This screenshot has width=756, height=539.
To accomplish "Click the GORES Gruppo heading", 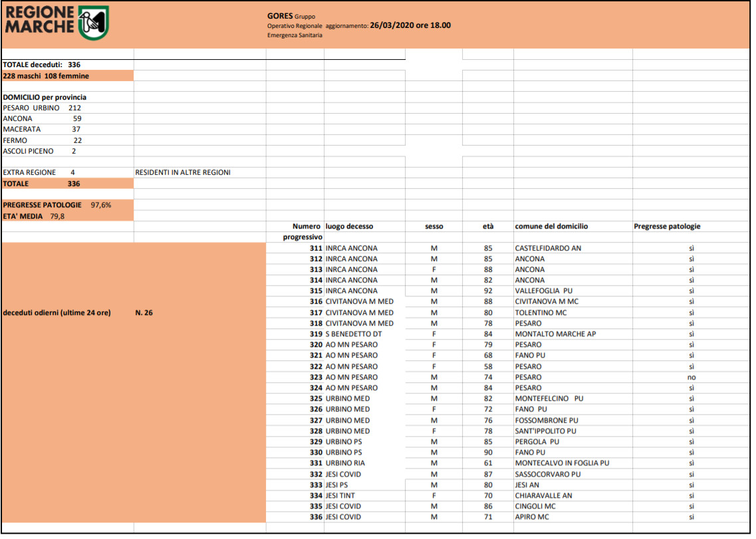I will 291,16.
